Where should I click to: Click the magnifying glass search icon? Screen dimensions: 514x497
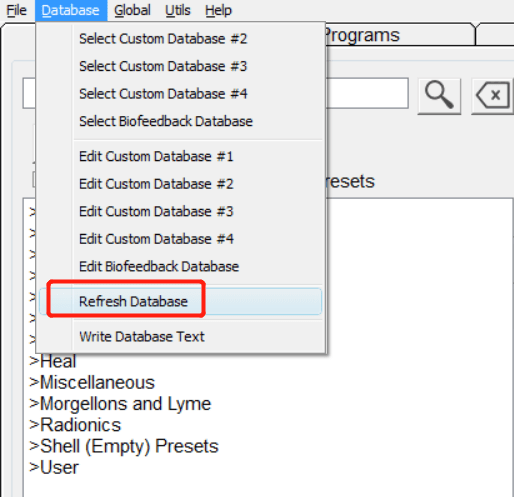coord(439,96)
